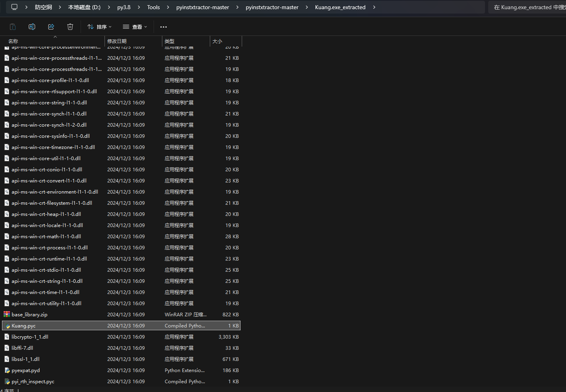Expand the chevron after Kuang.exe_extracted in breadcrumb
The height and width of the screenshot is (392, 566).
click(374, 7)
